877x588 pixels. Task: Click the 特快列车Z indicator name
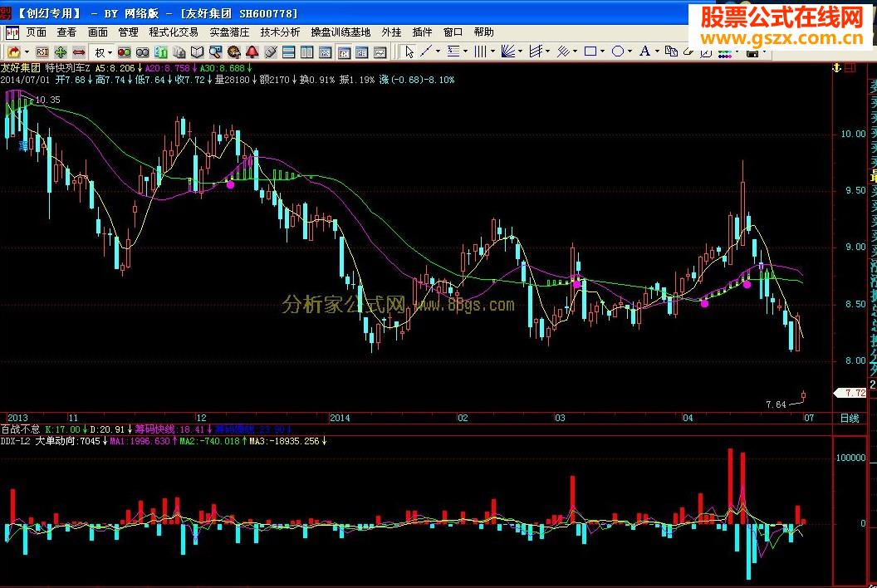pyautogui.click(x=67, y=68)
